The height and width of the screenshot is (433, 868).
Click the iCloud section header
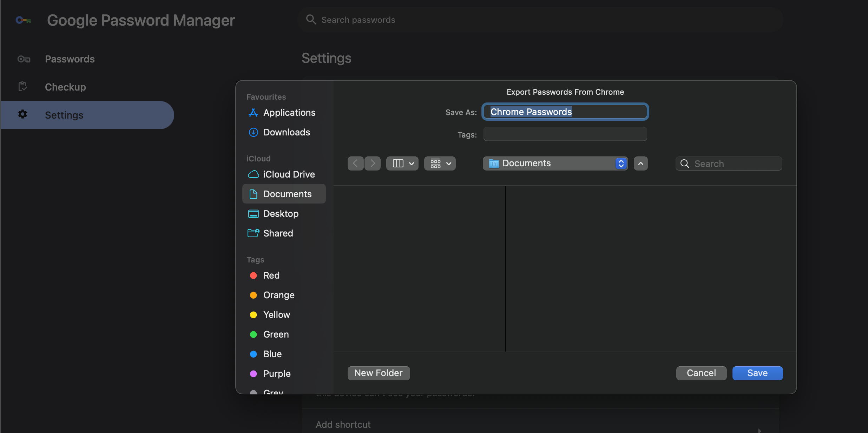click(x=258, y=159)
